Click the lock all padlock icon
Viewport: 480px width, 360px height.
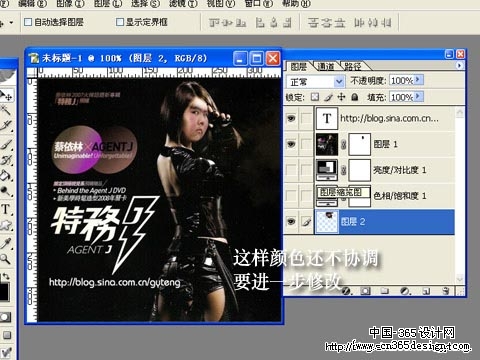coord(355,97)
